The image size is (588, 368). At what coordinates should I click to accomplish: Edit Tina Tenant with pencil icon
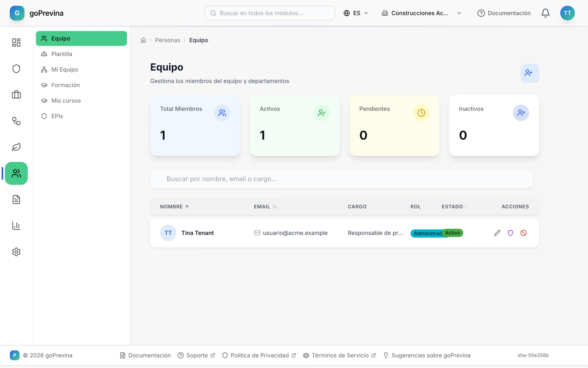pyautogui.click(x=497, y=233)
